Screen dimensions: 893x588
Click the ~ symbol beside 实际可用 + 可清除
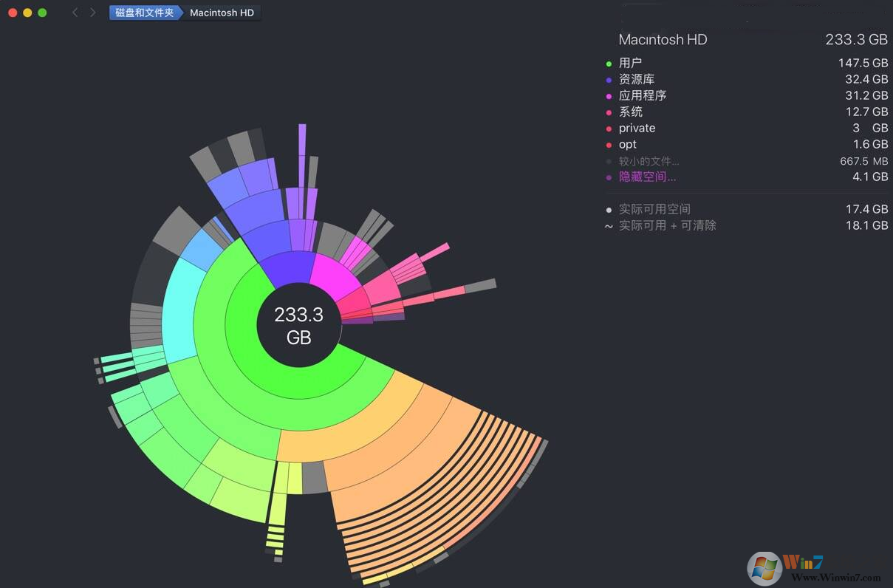(x=608, y=225)
